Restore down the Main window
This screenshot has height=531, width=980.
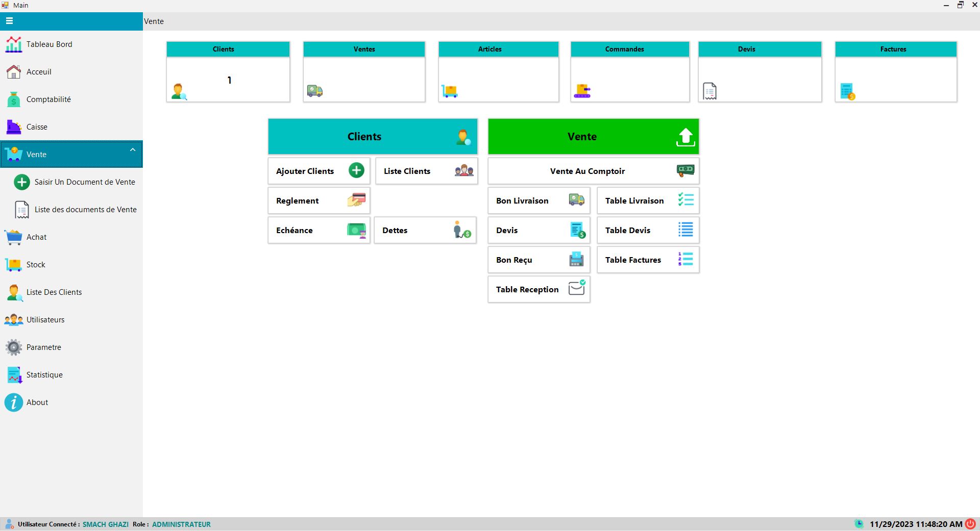[960, 5]
